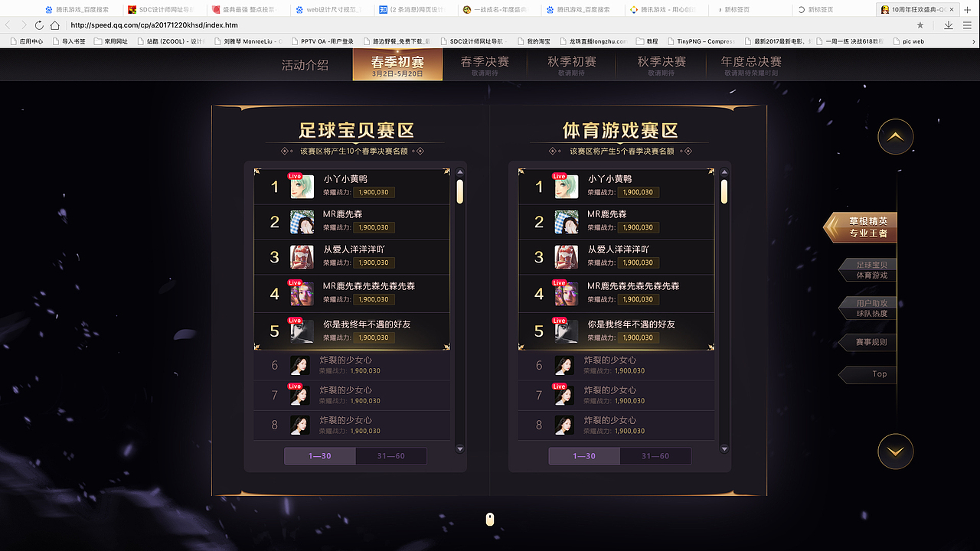Viewport: 980px width, 551px height.
Task: Click the gold round up-arrow button
Action: tap(895, 137)
